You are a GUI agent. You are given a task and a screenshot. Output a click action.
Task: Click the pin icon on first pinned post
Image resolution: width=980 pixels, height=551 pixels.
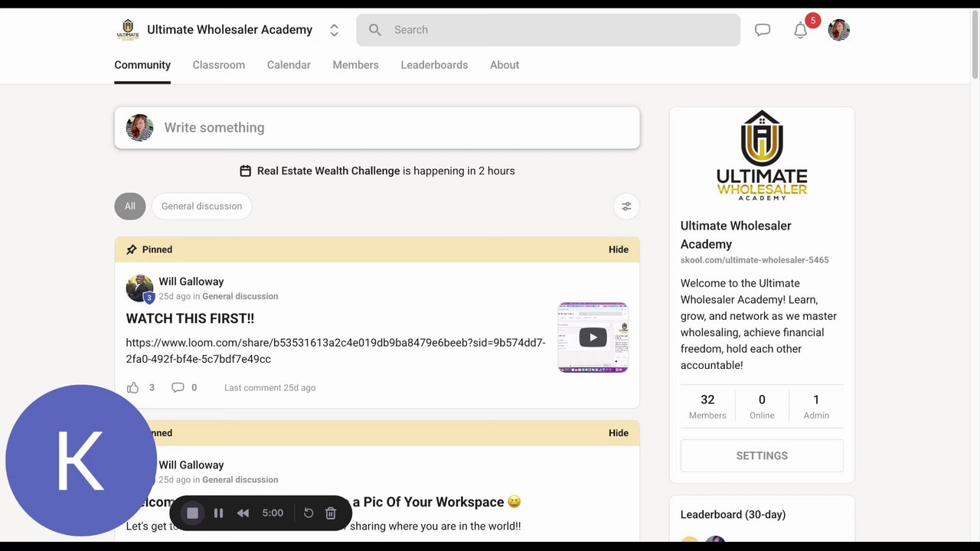[132, 249]
